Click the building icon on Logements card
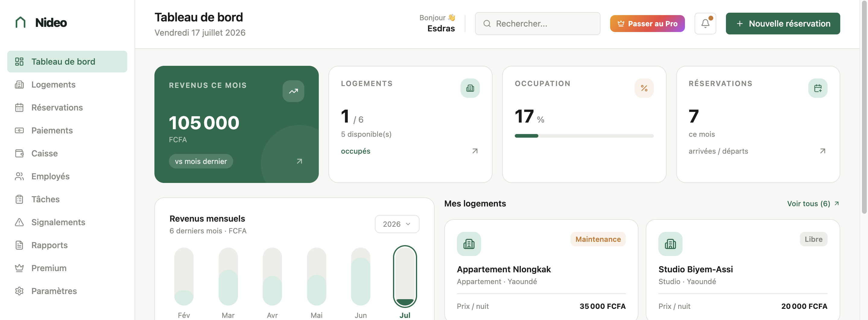 [x=470, y=88]
